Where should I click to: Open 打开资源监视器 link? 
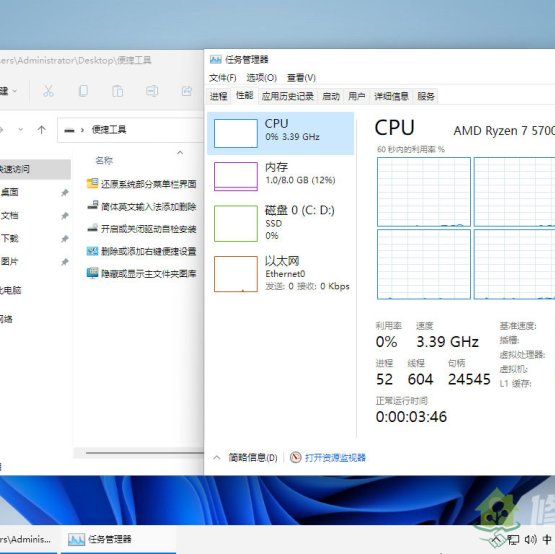coord(335,458)
